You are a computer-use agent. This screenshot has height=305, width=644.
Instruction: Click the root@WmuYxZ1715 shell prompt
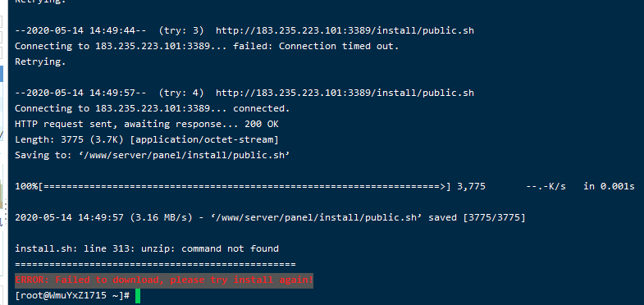coord(72,295)
